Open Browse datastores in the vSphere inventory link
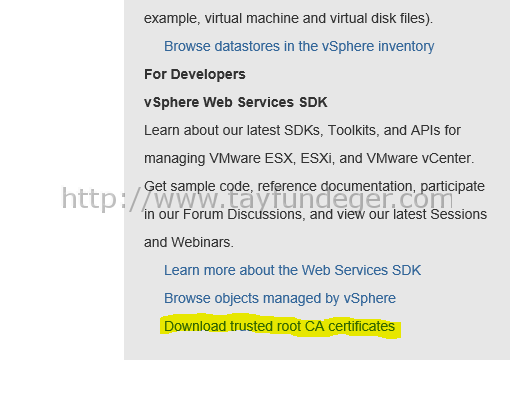 299,46
